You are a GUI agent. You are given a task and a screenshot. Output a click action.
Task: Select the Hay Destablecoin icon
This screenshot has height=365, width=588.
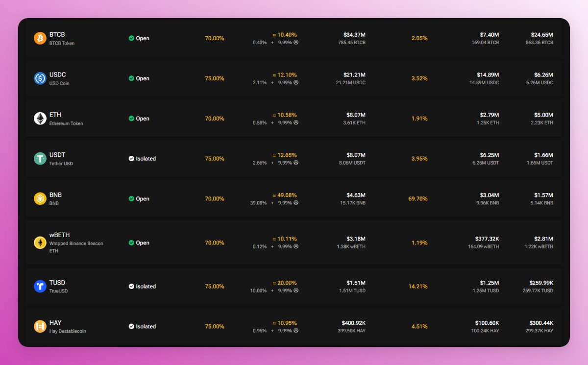point(40,326)
